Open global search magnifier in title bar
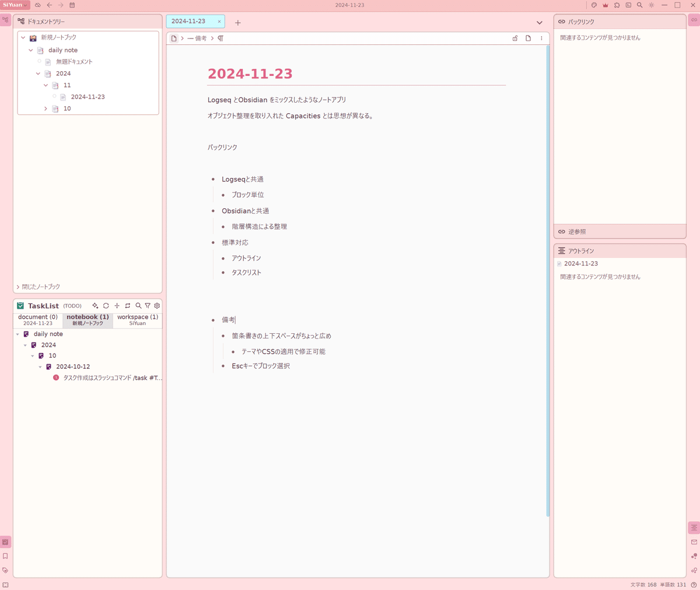This screenshot has width=700, height=590. [640, 5]
